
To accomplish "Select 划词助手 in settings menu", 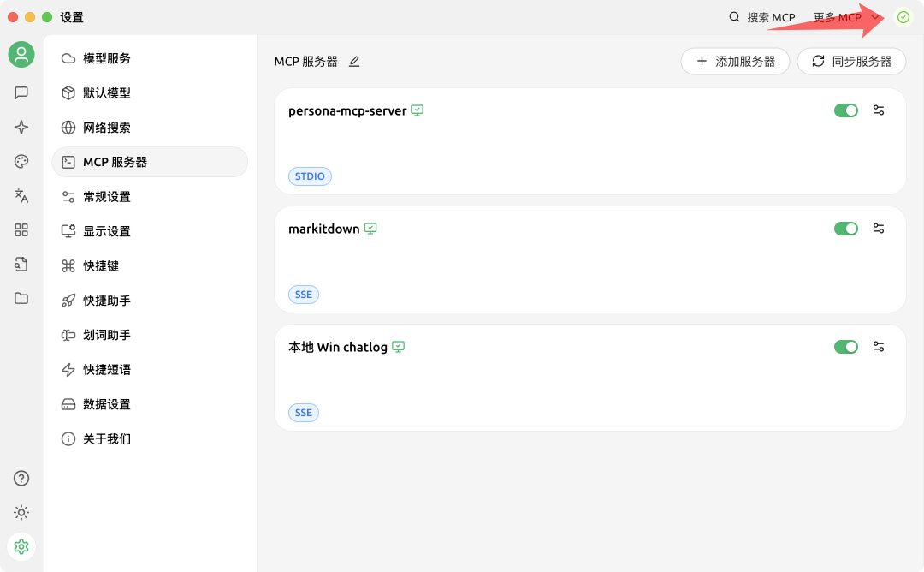I will [x=150, y=335].
